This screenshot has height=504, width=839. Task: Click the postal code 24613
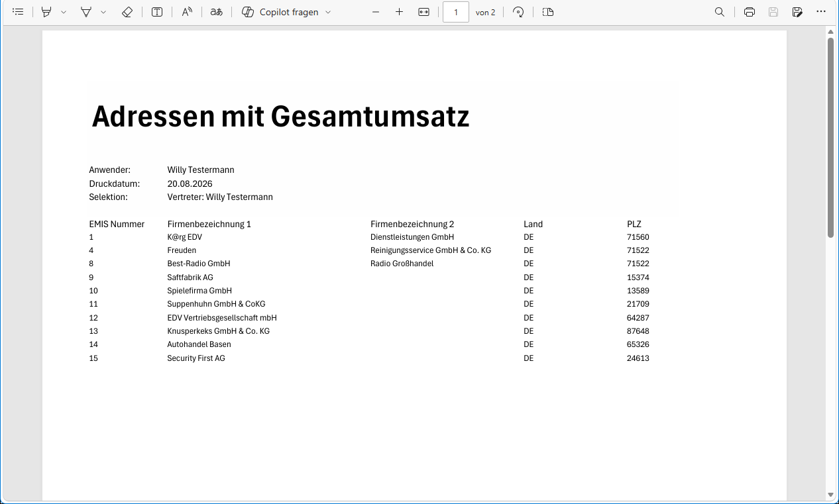[x=638, y=358]
